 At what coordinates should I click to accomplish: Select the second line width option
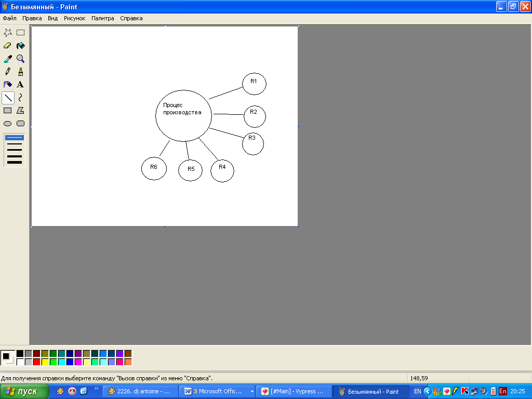15,144
